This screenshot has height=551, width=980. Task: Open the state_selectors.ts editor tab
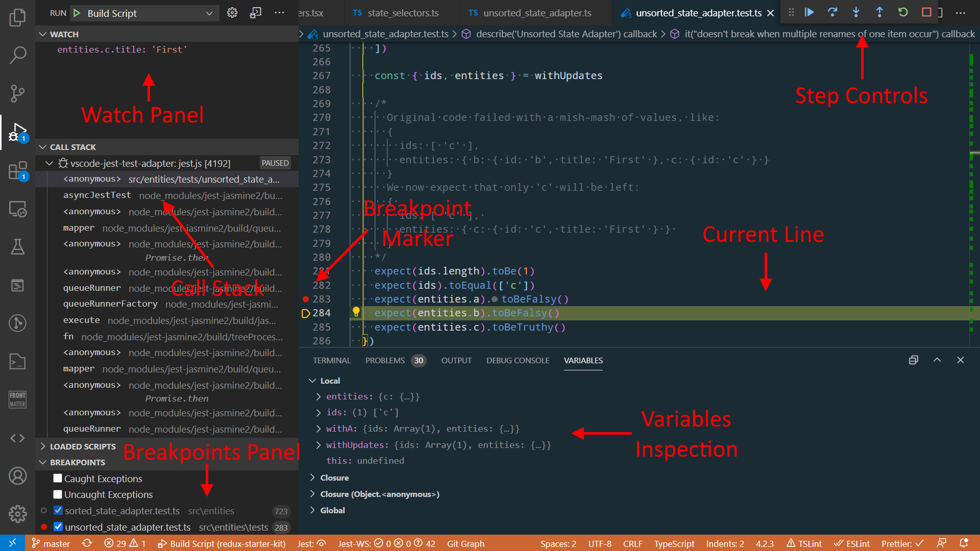(x=403, y=13)
